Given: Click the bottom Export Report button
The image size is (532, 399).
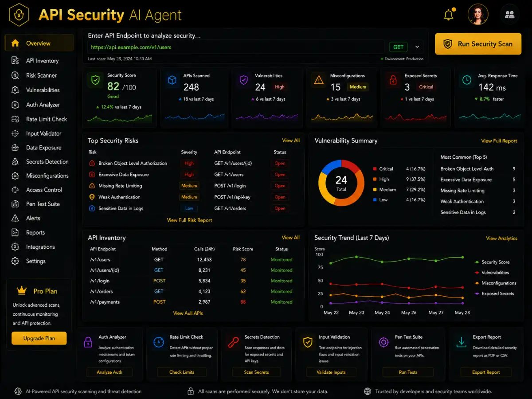Looking at the screenshot, I should [x=486, y=372].
